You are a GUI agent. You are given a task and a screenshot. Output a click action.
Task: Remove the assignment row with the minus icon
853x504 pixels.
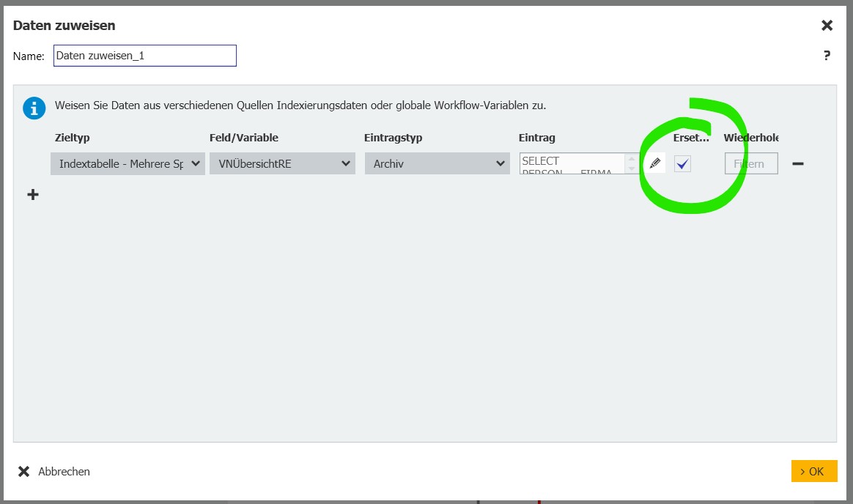[798, 163]
